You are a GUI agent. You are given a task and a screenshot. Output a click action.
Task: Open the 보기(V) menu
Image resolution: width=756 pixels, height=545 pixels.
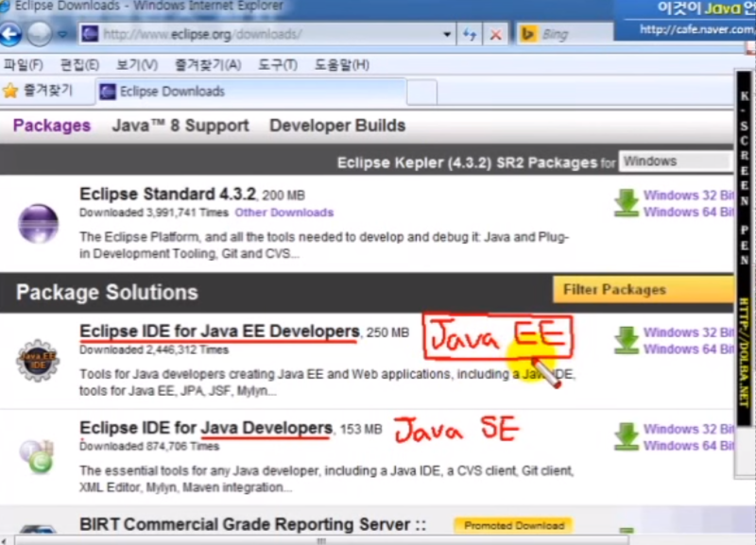(x=137, y=64)
